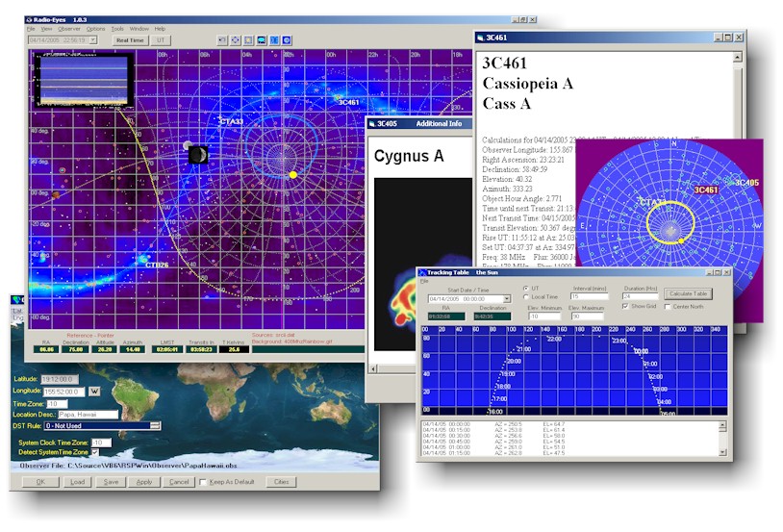Toggle Detect System Time Zone checkbox
Image resolution: width=783 pixels, height=532 pixels.
click(95, 452)
